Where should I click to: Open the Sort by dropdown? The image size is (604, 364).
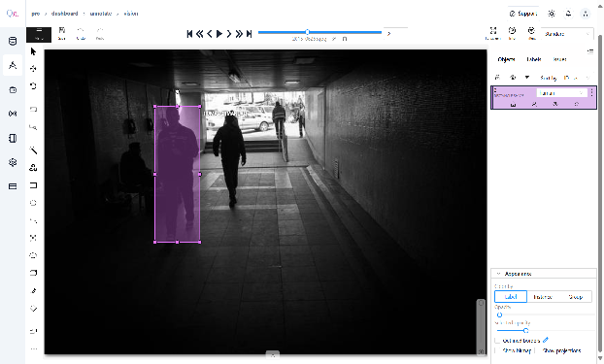(x=576, y=78)
